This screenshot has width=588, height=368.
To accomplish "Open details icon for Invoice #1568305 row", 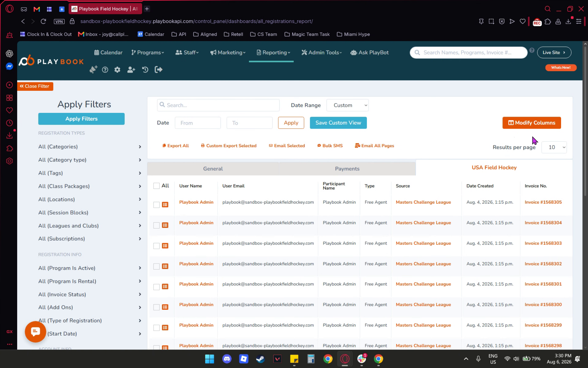I will (165, 205).
